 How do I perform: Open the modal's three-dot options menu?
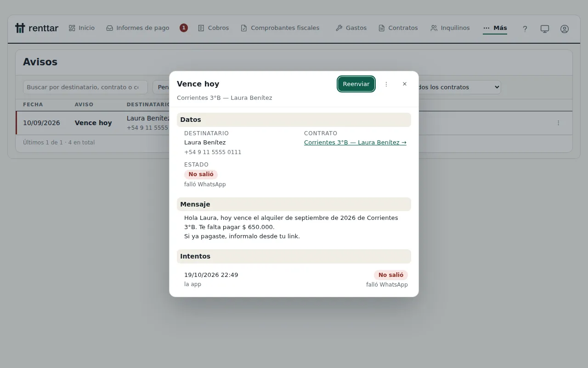pos(386,84)
